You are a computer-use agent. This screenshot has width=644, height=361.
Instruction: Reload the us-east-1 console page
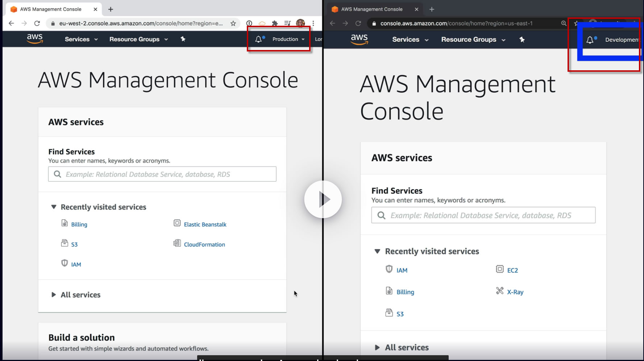pos(358,23)
